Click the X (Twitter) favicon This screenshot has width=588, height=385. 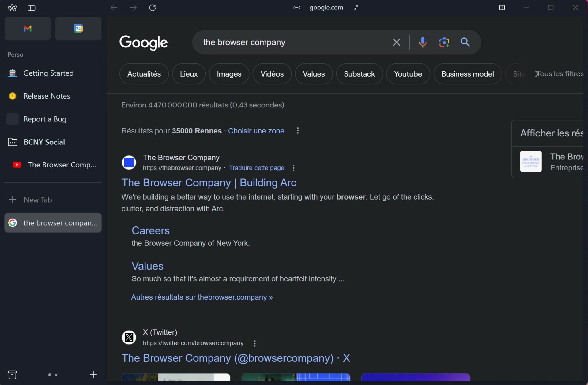point(129,337)
